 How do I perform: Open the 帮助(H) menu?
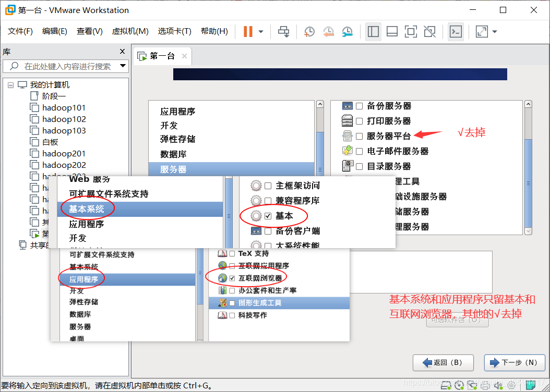click(214, 31)
